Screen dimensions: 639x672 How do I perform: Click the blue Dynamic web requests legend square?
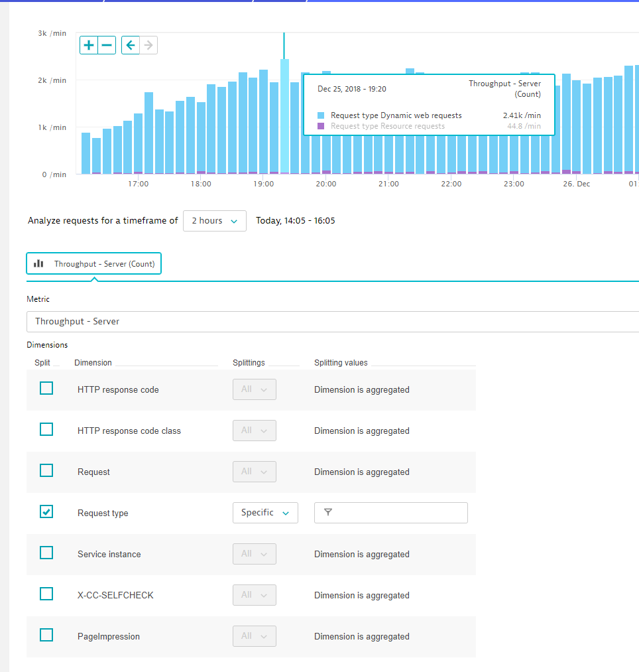[x=321, y=115]
